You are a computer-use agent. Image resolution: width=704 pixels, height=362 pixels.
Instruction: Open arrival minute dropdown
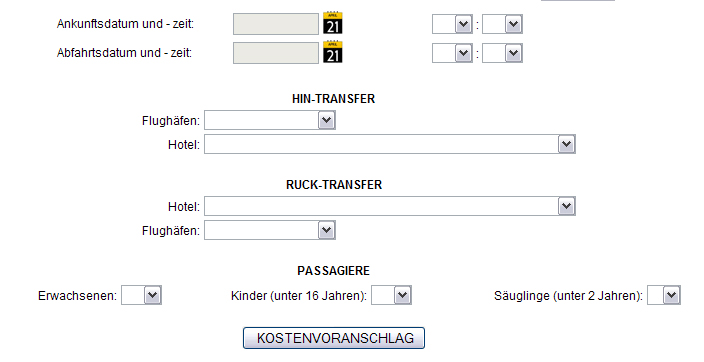pos(502,24)
